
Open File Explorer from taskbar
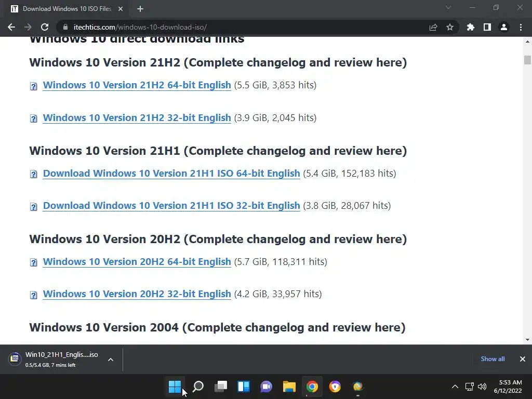[x=289, y=387]
